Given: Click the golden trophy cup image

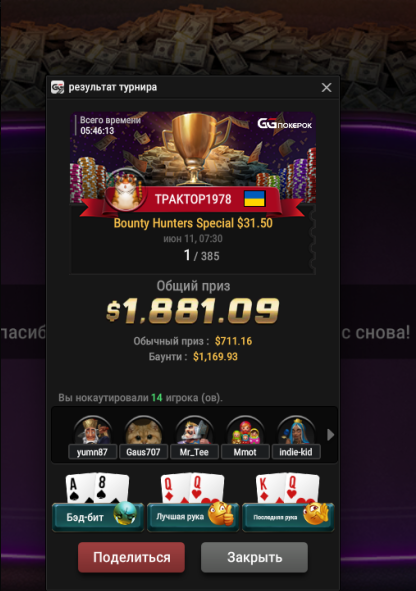Looking at the screenshot, I should 196,149.
